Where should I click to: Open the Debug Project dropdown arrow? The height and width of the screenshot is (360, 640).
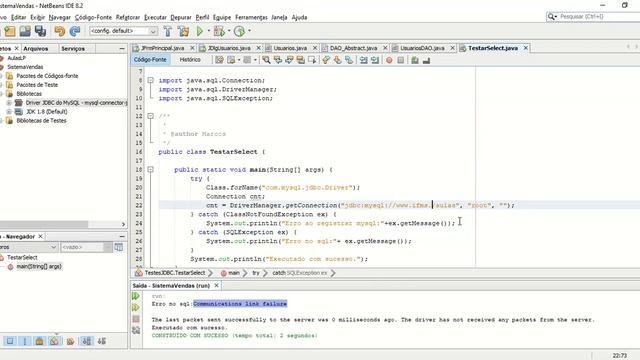(x=229, y=31)
